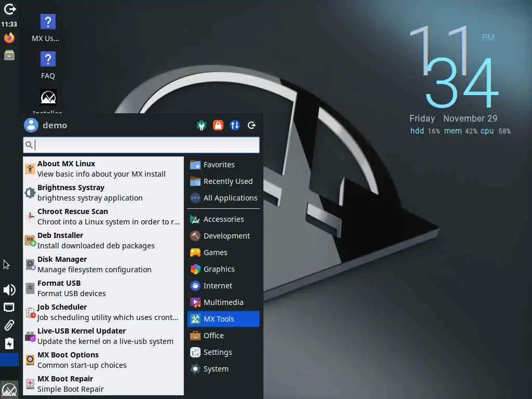Screen dimensions: 532x399
Task: Click the demo user avatar
Action: tap(31, 125)
